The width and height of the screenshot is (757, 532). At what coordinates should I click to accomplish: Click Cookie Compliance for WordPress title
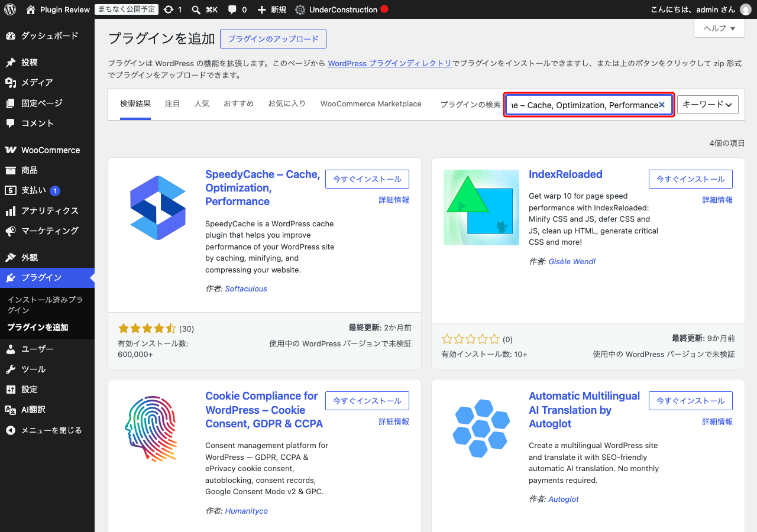[x=264, y=410]
